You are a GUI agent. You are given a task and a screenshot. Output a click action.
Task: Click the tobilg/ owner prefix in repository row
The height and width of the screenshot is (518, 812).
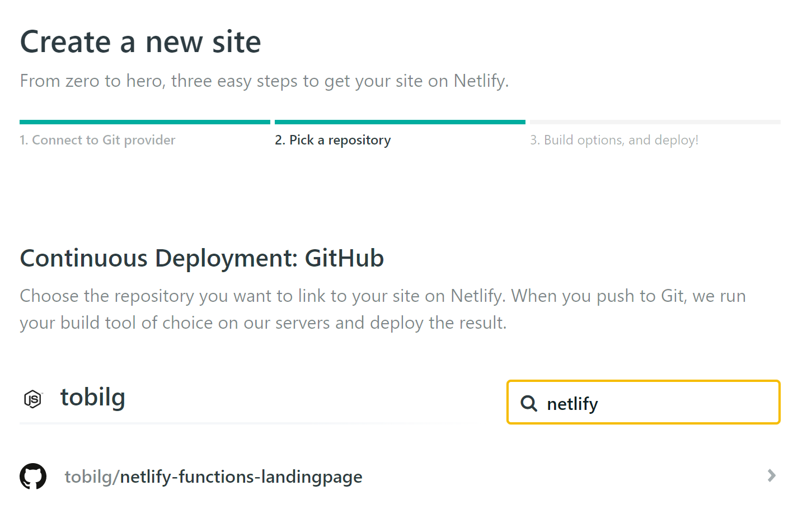pyautogui.click(x=91, y=477)
